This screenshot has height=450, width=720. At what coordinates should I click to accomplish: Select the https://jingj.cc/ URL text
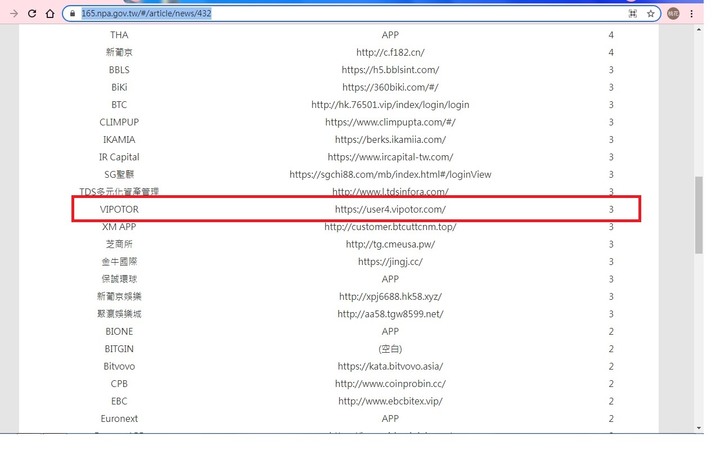pos(390,262)
